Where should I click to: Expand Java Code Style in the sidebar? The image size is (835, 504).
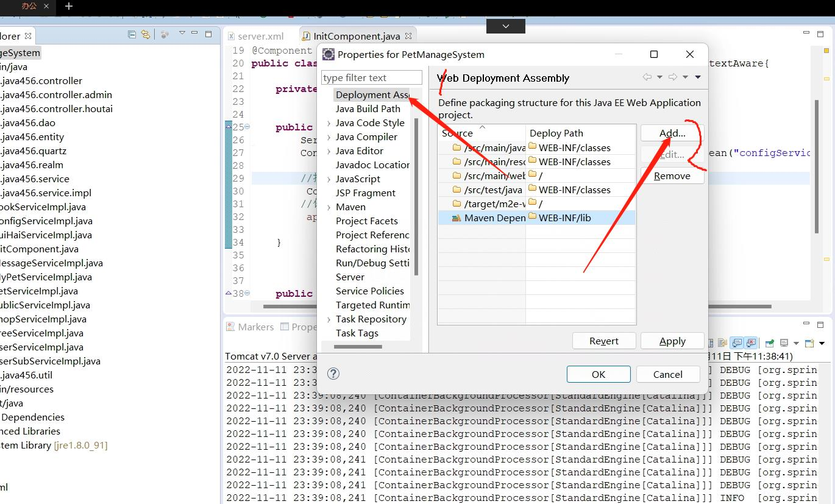(330, 122)
